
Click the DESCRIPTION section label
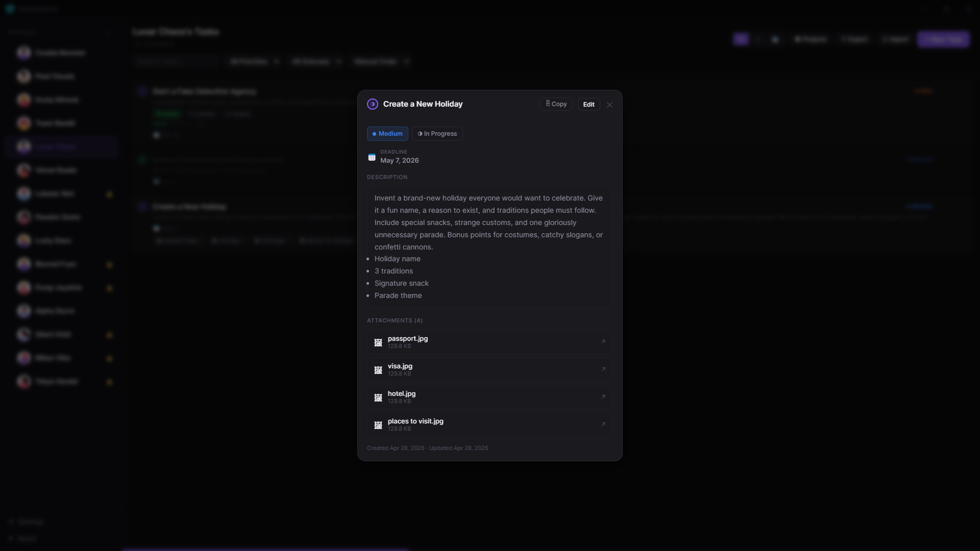pyautogui.click(x=387, y=178)
